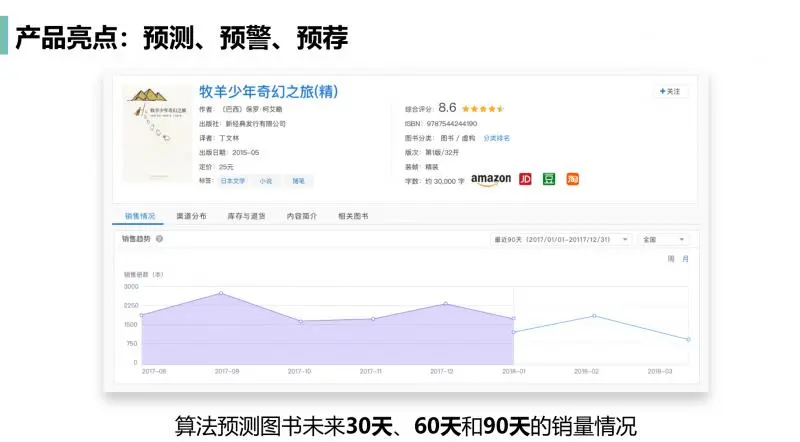This screenshot has height=442, width=800.
Task: Open the green Douban icon
Action: click(549, 179)
